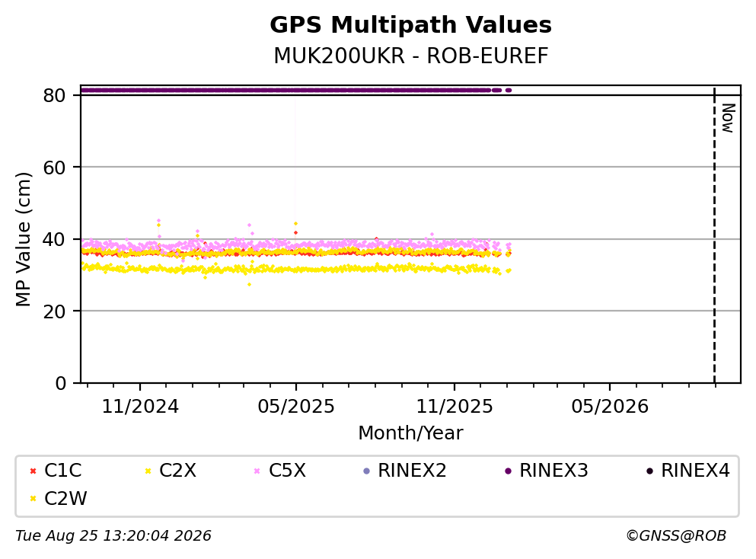Viewport: 756px width, 559px height.
Task: Click the pink C5X legend marker
Action: [257, 471]
